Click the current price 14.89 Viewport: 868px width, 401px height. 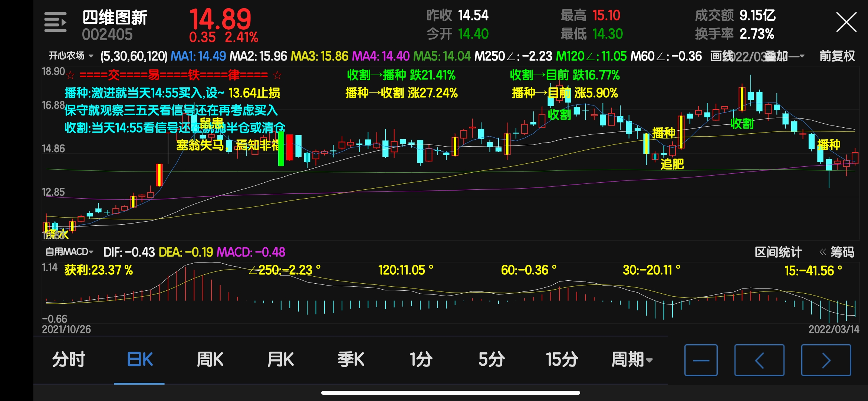tap(220, 19)
